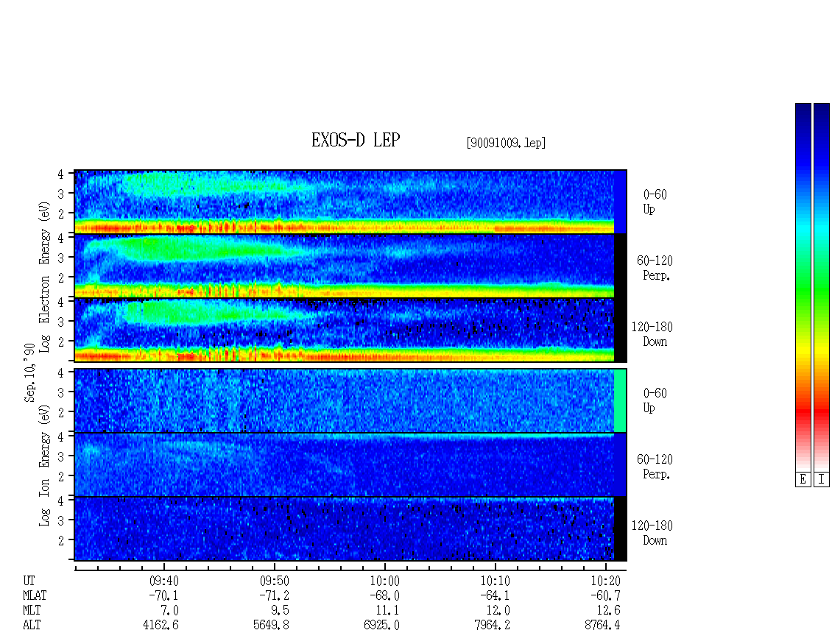Click the ion 60-120 Perp. spectrogram panel

(x=350, y=464)
